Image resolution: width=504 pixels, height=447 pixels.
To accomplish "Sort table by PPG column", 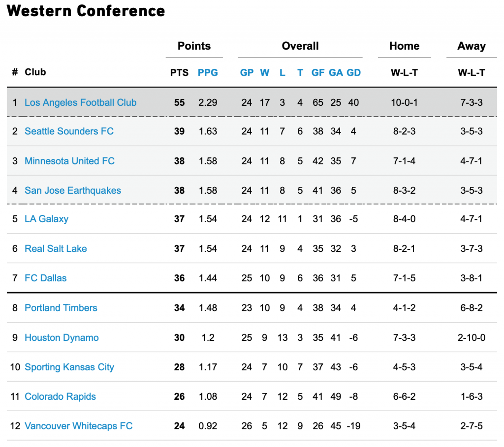I will click(x=208, y=73).
